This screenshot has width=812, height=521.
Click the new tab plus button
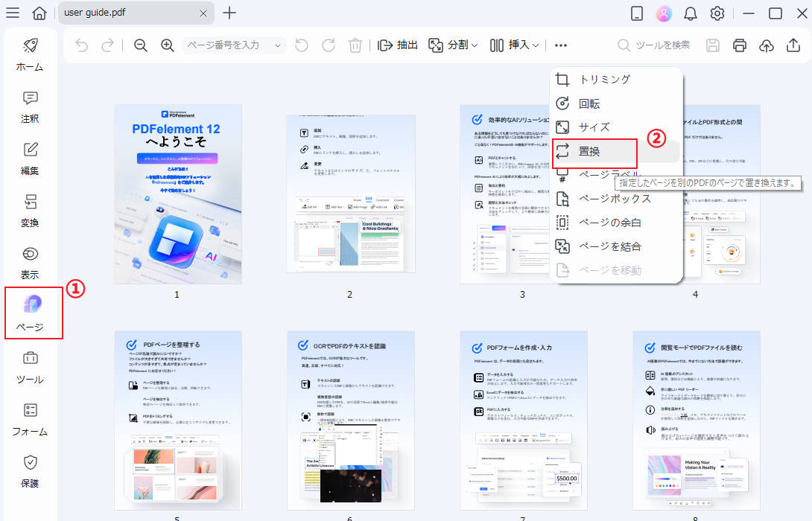point(229,13)
